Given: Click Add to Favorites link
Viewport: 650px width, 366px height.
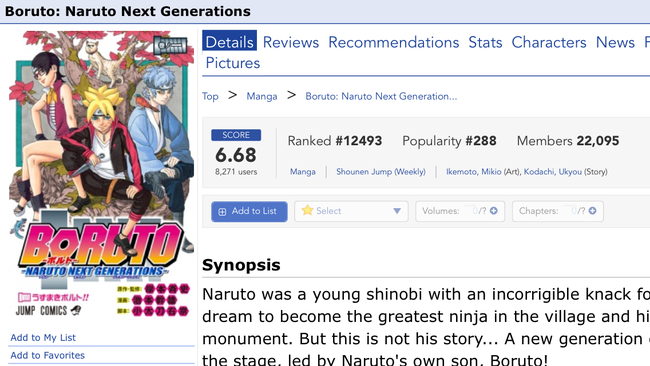Looking at the screenshot, I should coord(47,355).
